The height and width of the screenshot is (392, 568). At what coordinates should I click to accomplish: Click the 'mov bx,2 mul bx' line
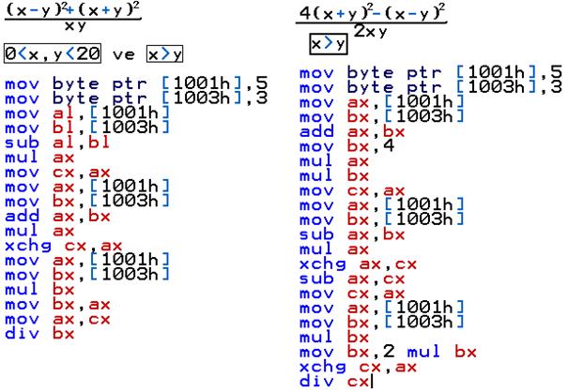pos(386,353)
